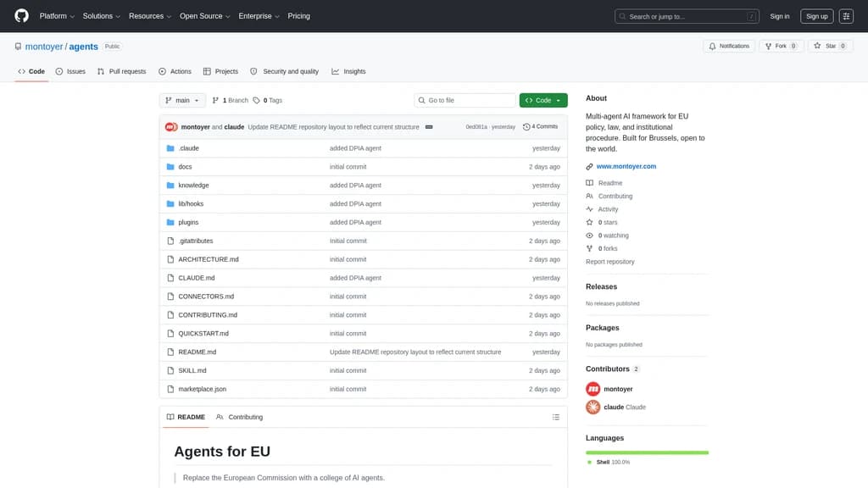
Task: Switch to the Issues tab
Action: click(70, 71)
